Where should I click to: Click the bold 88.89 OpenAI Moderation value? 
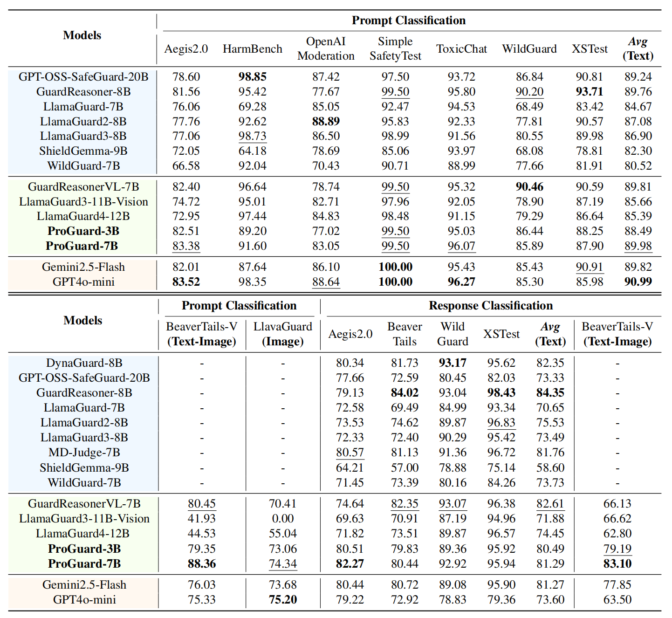coord(326,122)
